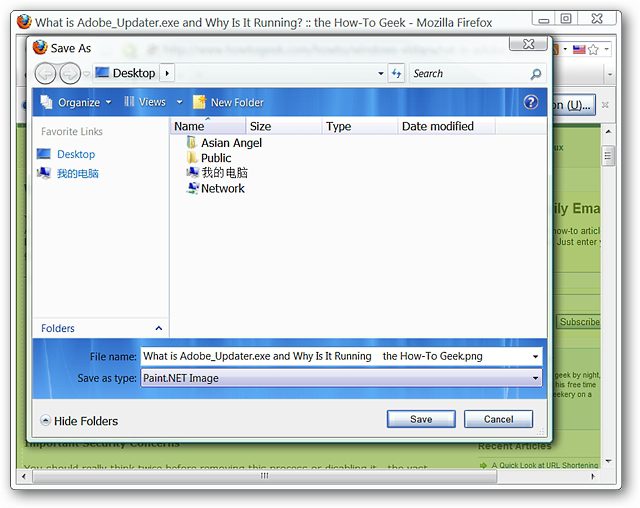
Task: Expand the Folders pane chevron
Action: [x=159, y=328]
